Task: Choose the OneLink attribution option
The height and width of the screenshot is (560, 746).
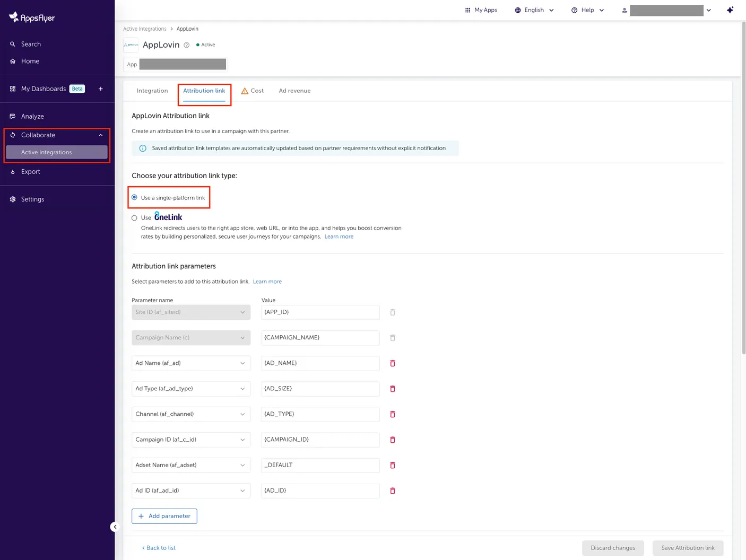Action: pos(135,217)
